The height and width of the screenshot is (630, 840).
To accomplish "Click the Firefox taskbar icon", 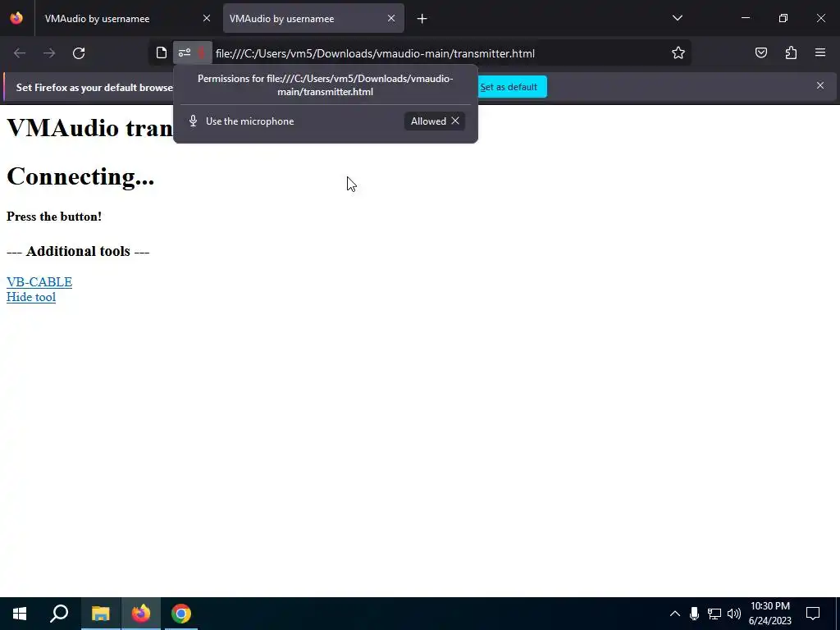I will [x=141, y=614].
